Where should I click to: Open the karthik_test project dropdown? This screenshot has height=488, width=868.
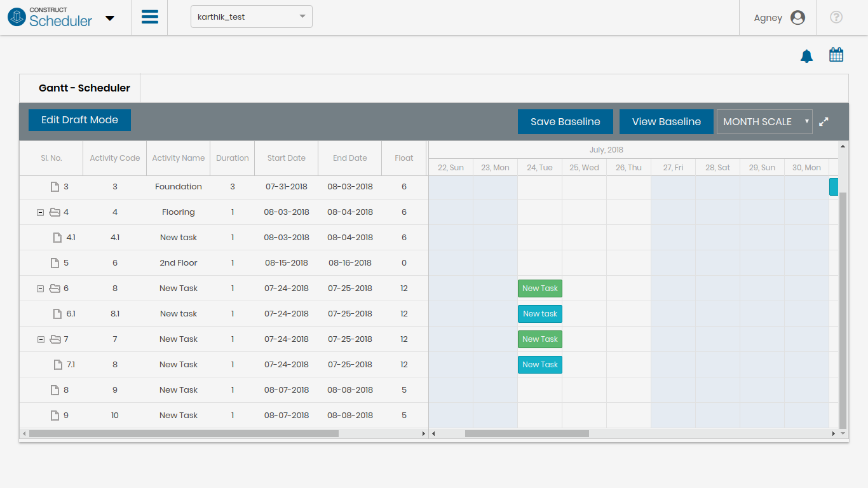252,17
